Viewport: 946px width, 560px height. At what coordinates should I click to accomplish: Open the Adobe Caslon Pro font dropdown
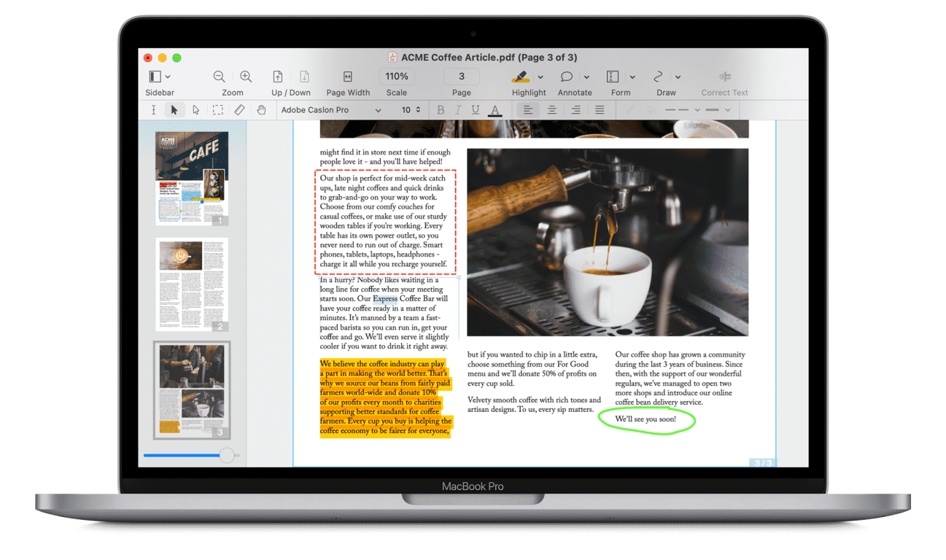331,110
